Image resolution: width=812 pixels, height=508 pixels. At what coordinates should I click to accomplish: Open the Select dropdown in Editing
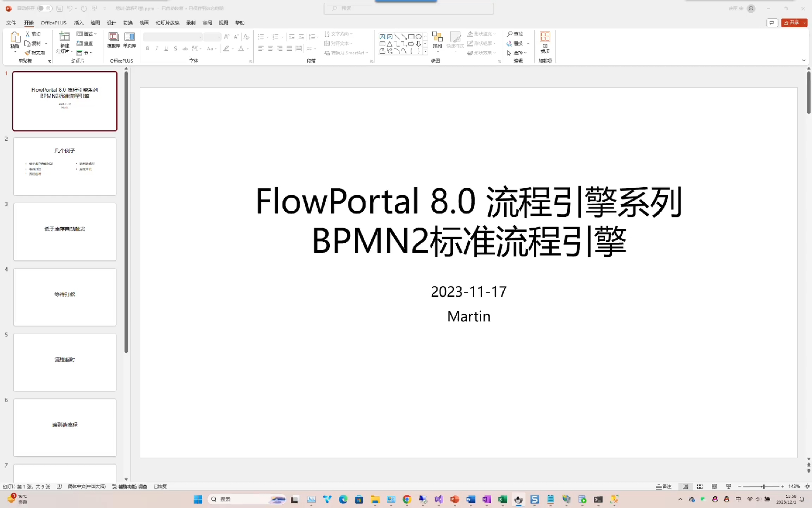pos(517,53)
